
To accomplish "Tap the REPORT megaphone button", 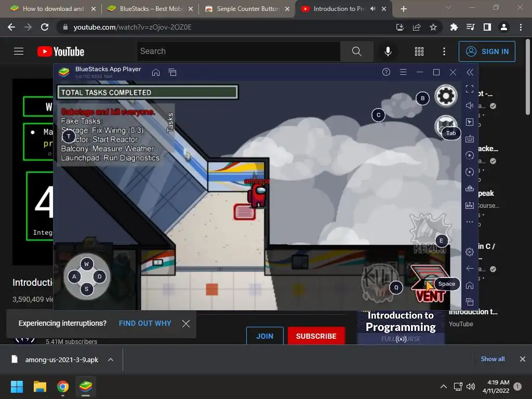I will point(430,233).
